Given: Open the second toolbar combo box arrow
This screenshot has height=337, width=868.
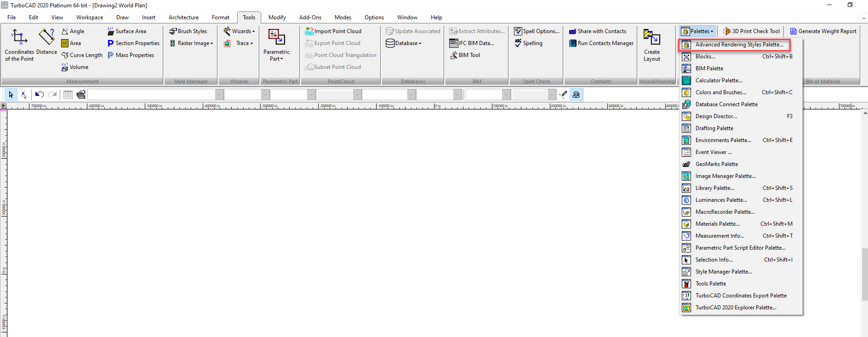Looking at the screenshot, I should tap(265, 95).
